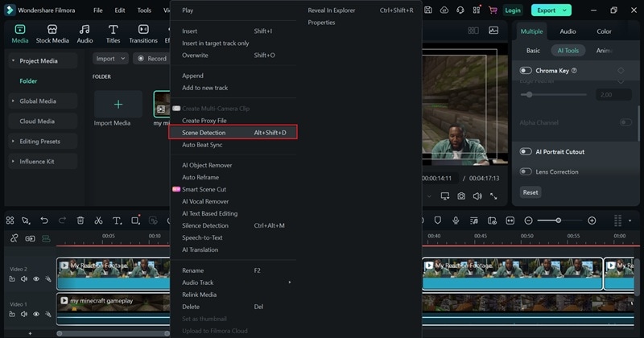This screenshot has width=644, height=338.
Task: Click the save project icon
Action: pyautogui.click(x=428, y=10)
